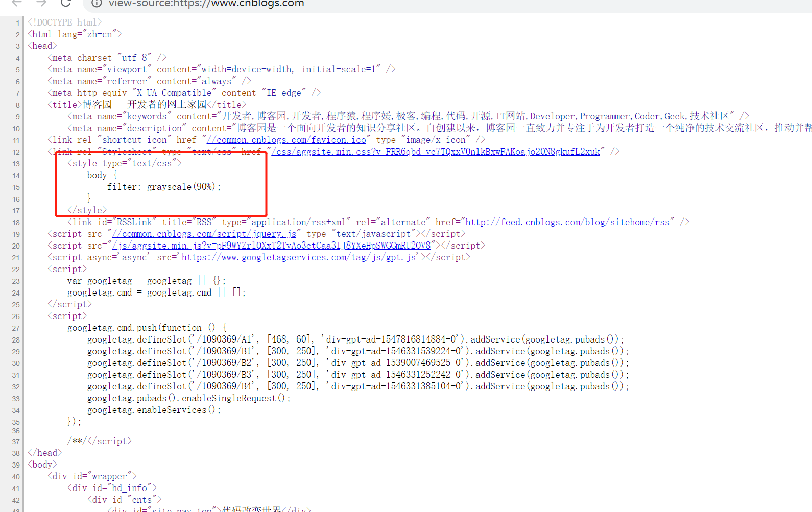Open the aggsite.min.css stylesheet link

tap(436, 152)
